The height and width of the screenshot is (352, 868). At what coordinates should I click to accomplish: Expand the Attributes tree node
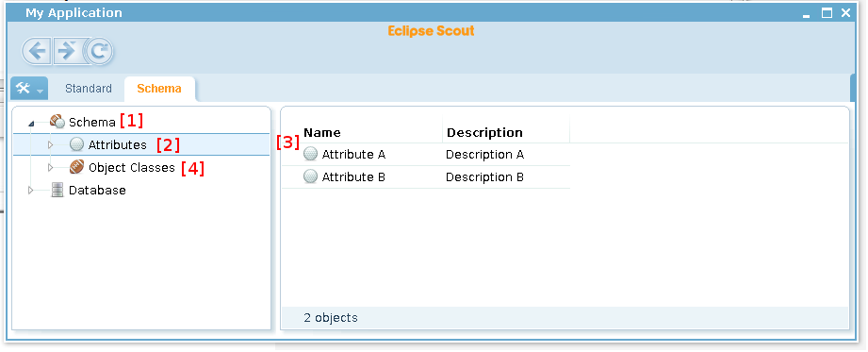tap(50, 144)
